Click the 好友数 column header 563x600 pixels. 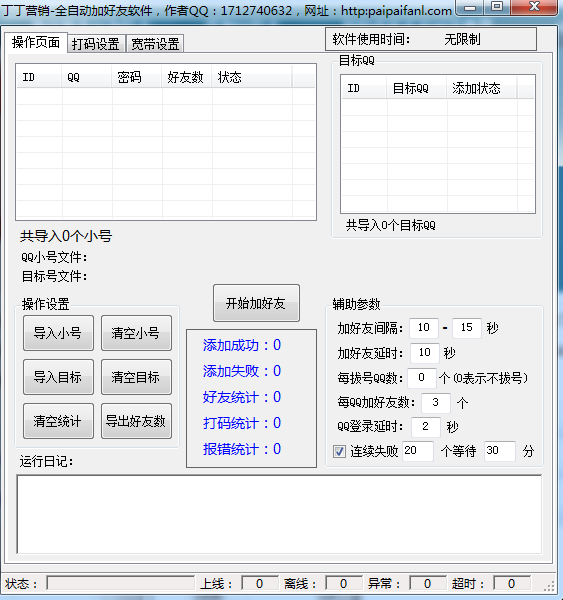tap(187, 77)
